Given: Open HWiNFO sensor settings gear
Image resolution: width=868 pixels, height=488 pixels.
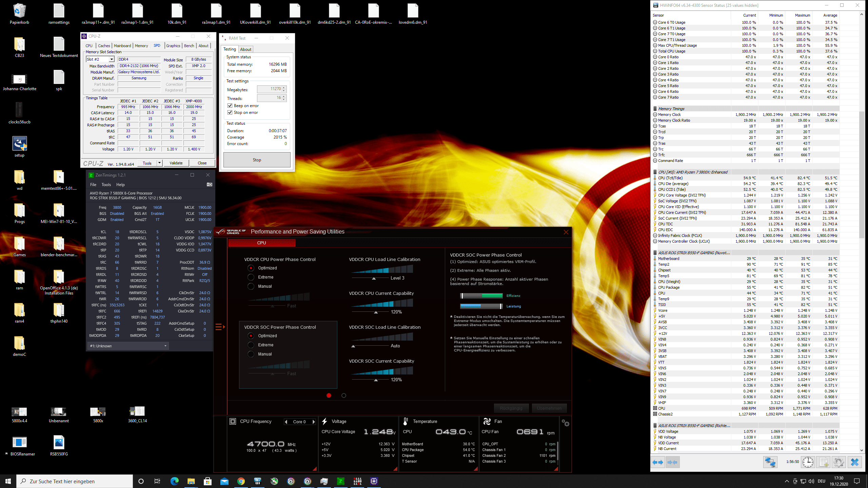Looking at the screenshot, I should click(839, 462).
